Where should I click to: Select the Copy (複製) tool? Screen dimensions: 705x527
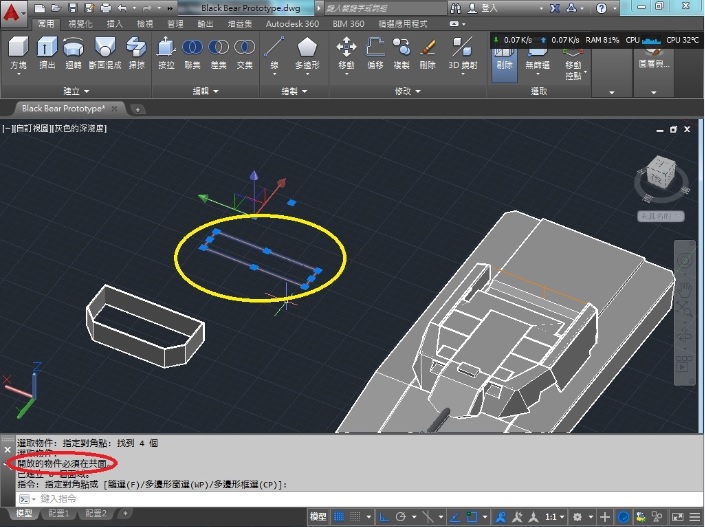point(401,54)
